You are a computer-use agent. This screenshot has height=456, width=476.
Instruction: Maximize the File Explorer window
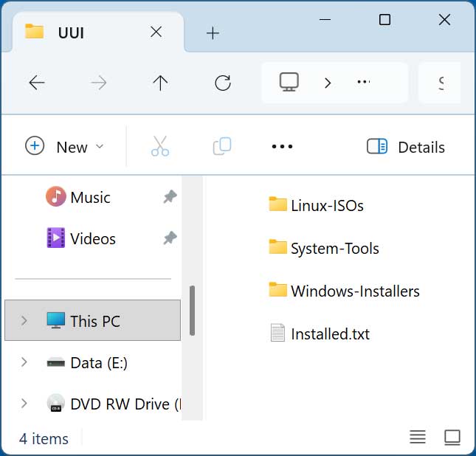384,20
